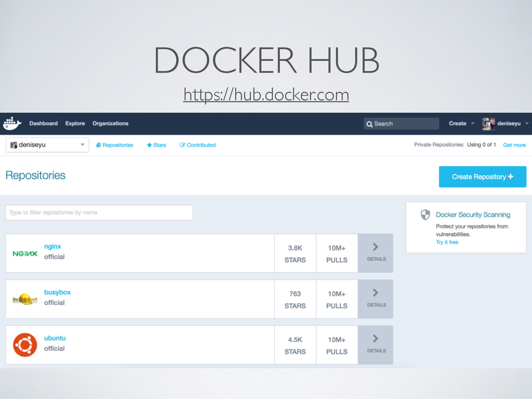Open DETAILS for the nginx repository
This screenshot has width=532, height=399.
click(x=375, y=253)
